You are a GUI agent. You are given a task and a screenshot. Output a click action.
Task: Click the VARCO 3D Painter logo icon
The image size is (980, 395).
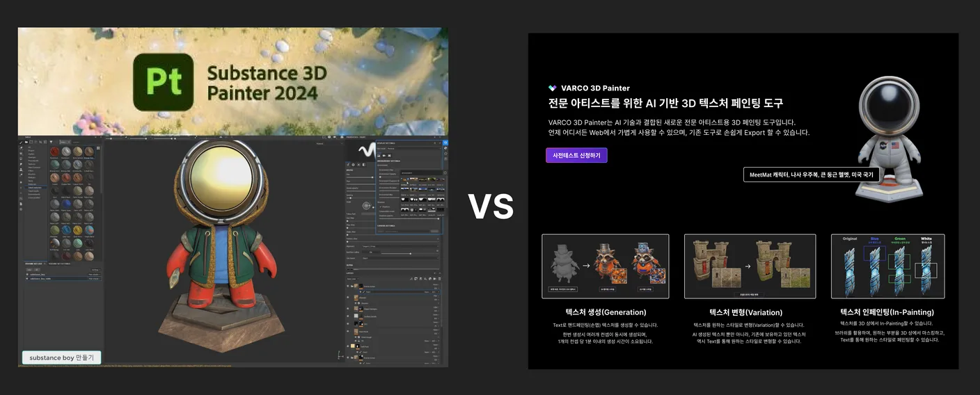point(553,88)
